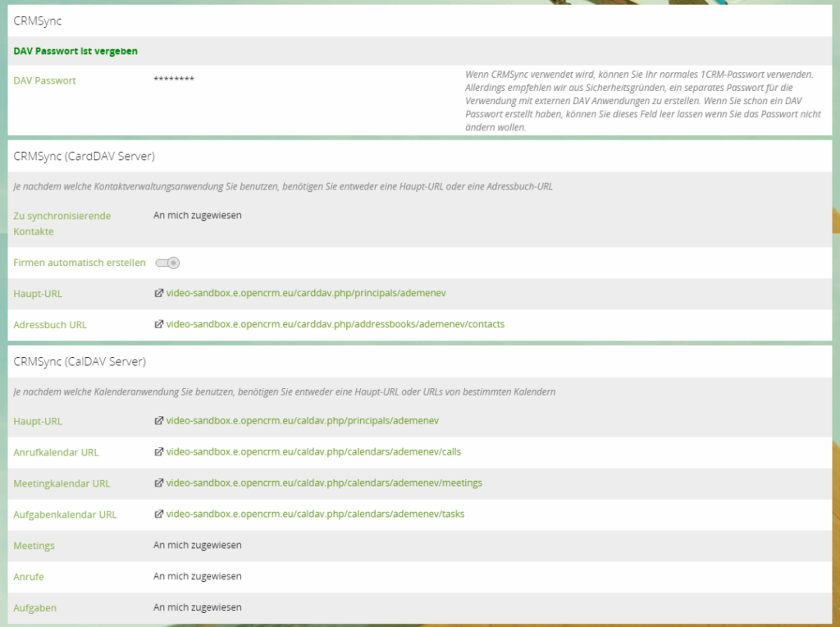Click 'Aufgabenkalendar URL' label

65,515
